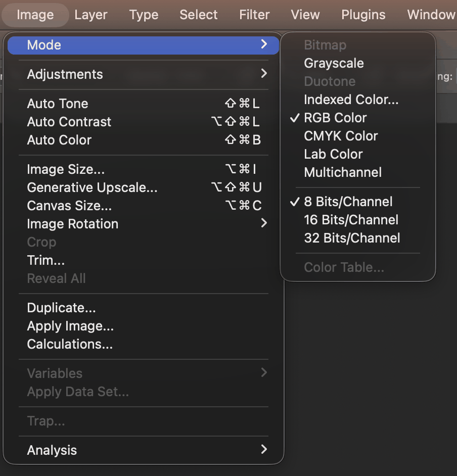
Task: Open Generative Upscale dialog
Action: pyautogui.click(x=144, y=187)
